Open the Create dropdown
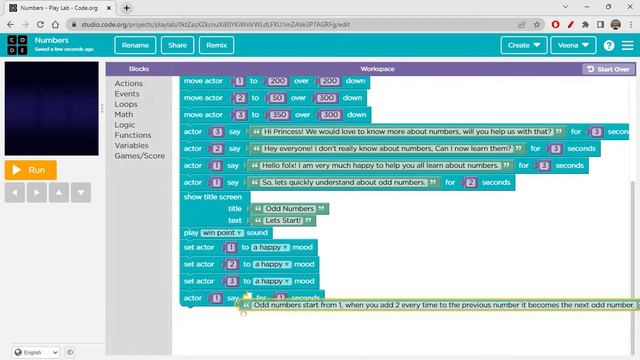Viewport: 640px width, 360px height. 524,45
